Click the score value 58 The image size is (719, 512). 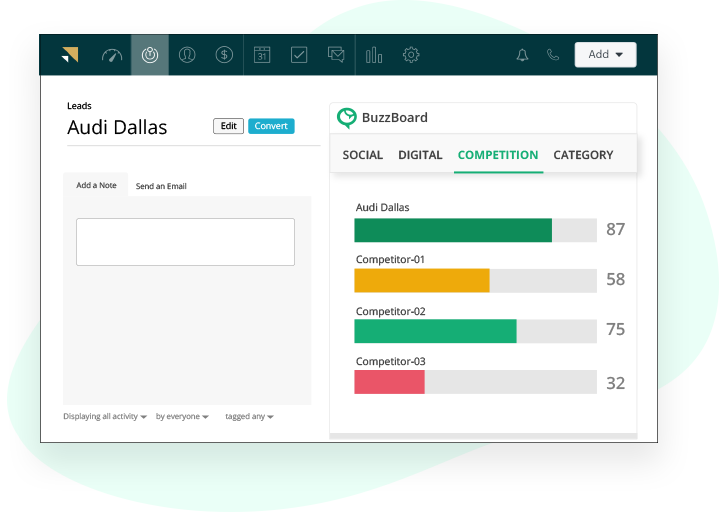click(x=615, y=279)
